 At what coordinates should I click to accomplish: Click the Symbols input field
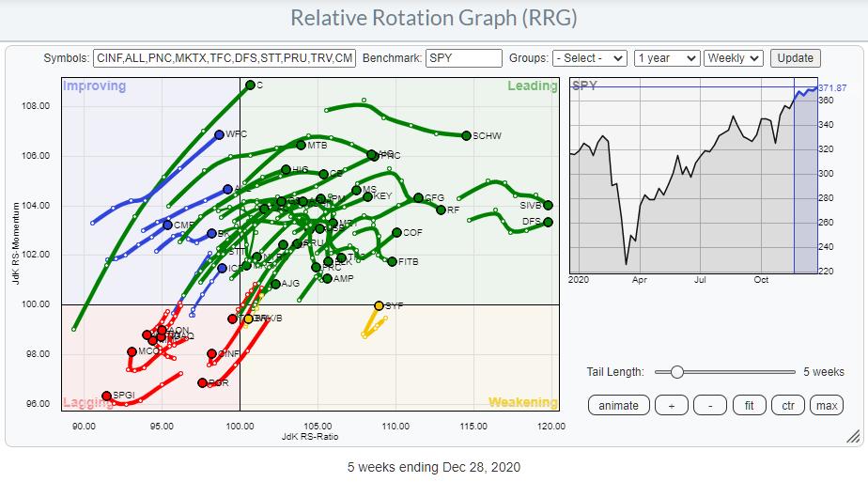point(225,58)
